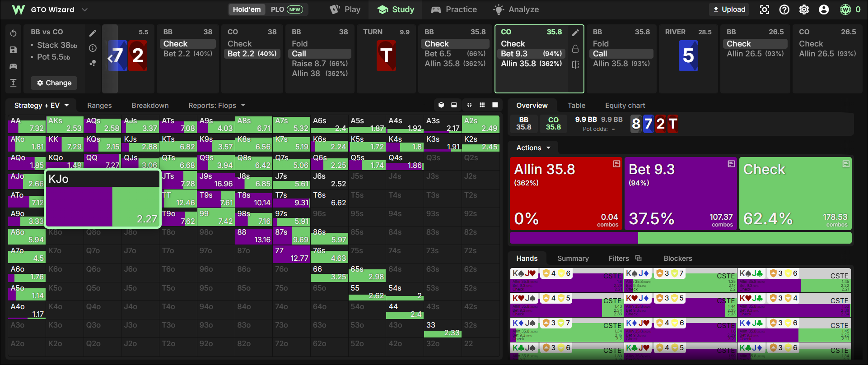This screenshot has width=868, height=365.
Task: Go to the Analyze tab
Action: [516, 9]
